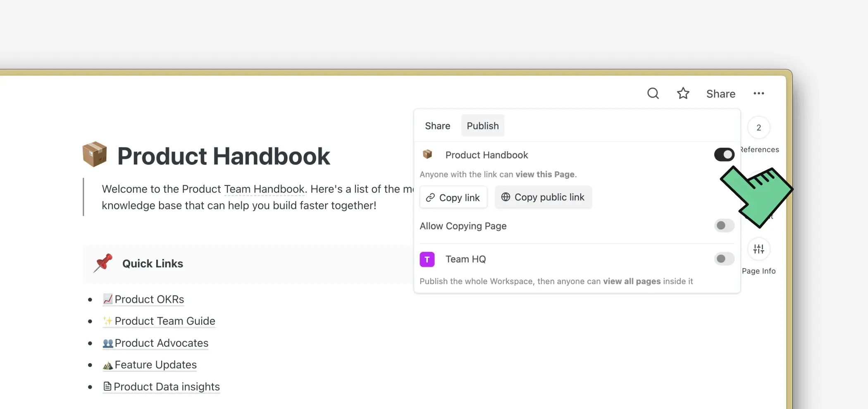Click the Copy link button
The width and height of the screenshot is (868, 409).
[453, 197]
